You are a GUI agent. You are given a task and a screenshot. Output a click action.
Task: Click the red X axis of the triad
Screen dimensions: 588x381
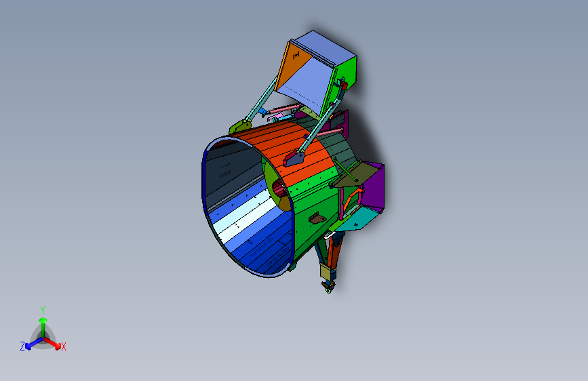[x=52, y=343]
